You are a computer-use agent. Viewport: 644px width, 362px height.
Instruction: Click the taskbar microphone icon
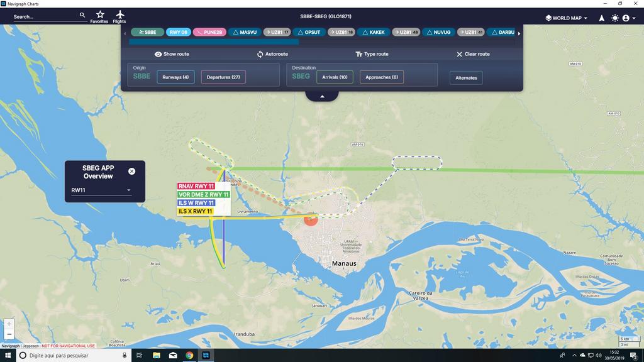[x=125, y=356]
